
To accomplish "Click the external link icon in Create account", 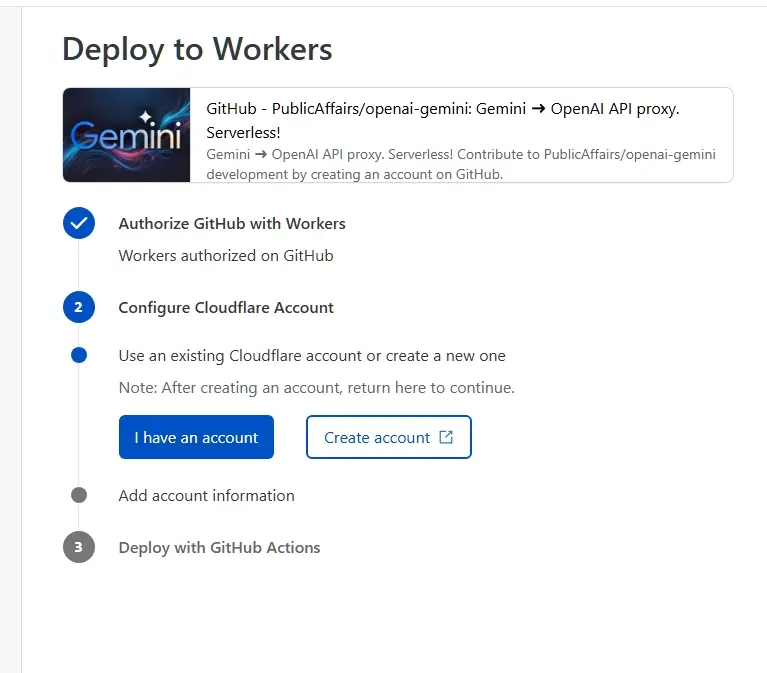I will (446, 437).
